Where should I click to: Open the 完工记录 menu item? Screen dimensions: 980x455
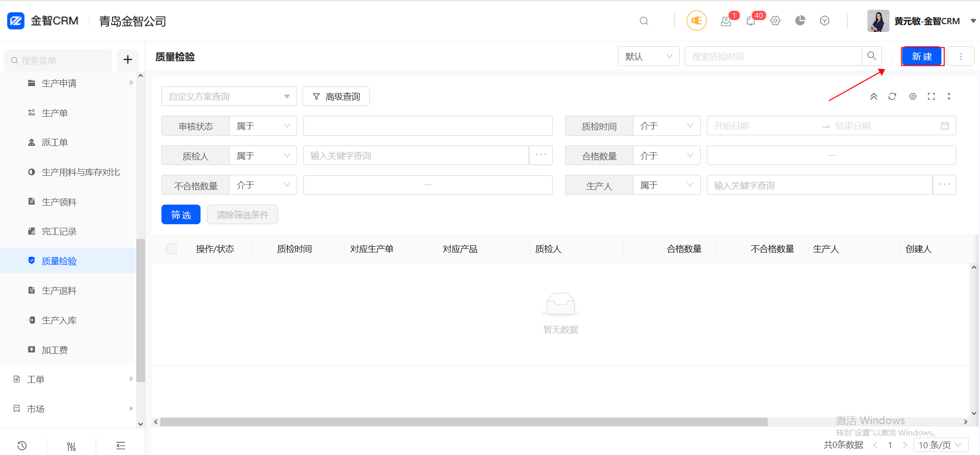(68, 231)
